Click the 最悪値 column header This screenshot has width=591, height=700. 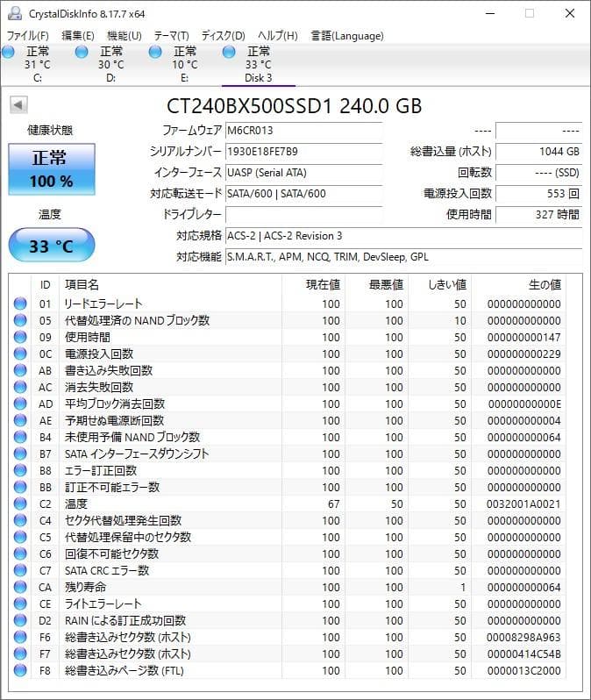[377, 284]
